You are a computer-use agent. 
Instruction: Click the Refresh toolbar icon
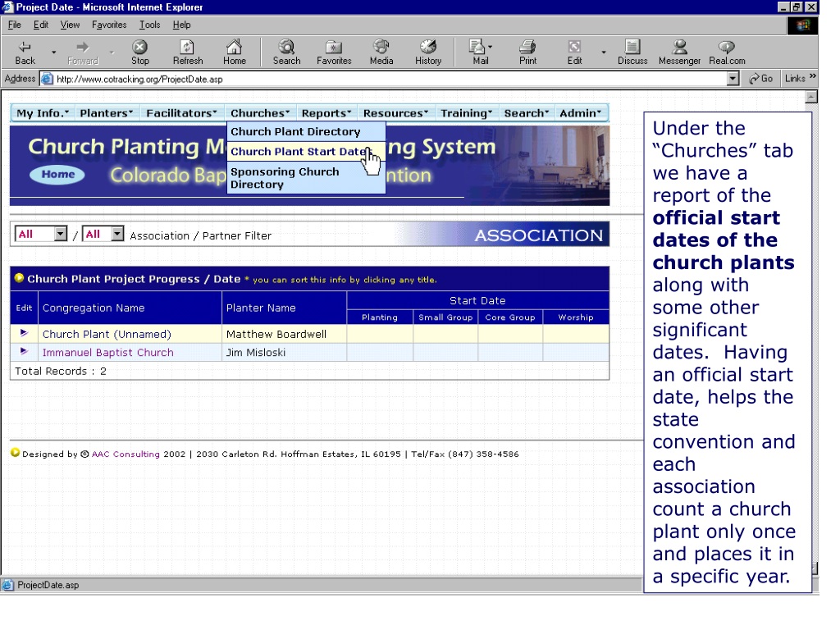(x=187, y=47)
